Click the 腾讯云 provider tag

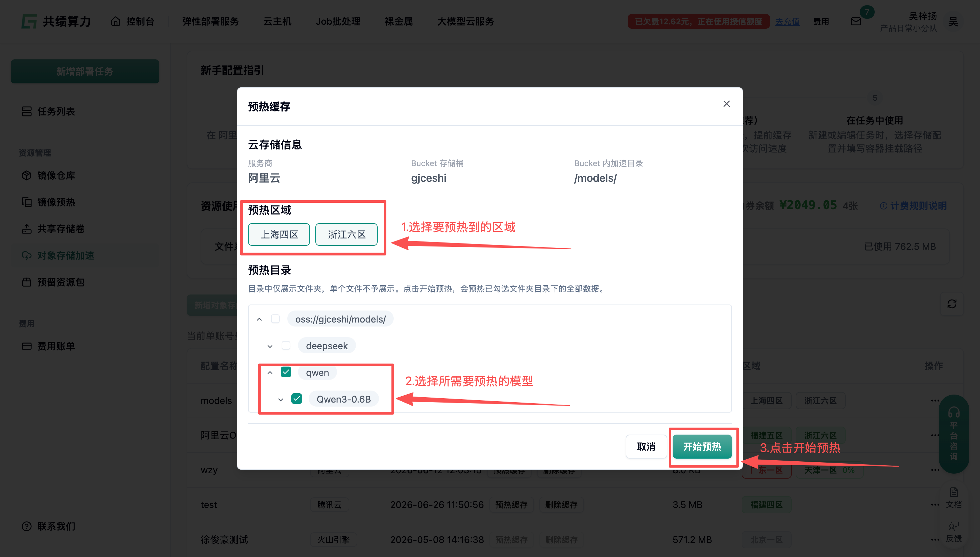click(329, 505)
